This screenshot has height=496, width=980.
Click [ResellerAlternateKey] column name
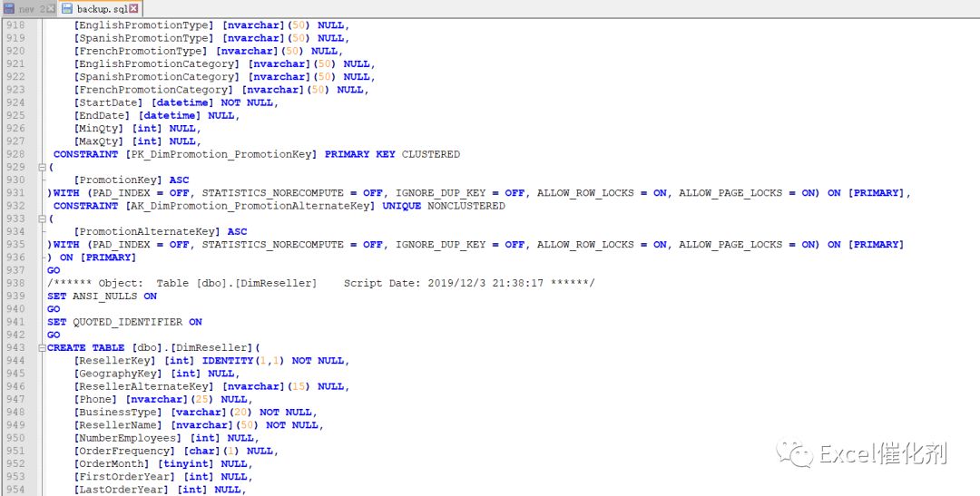click(143, 386)
